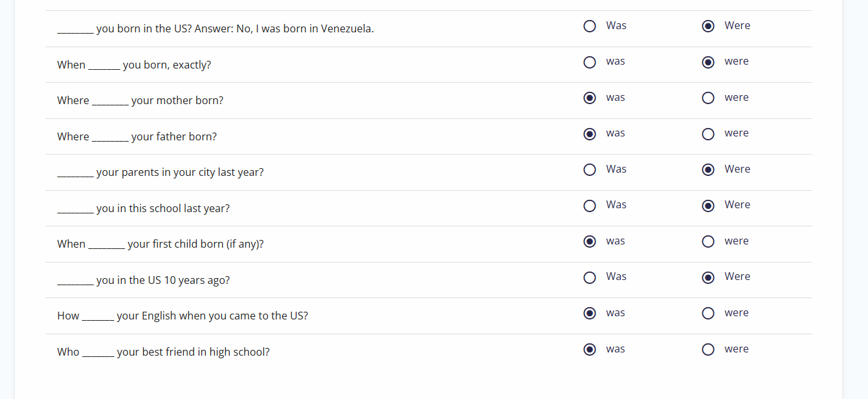The width and height of the screenshot is (868, 399).
Task: Choose 'Were' for 'your parents in your city' row
Action: (709, 170)
